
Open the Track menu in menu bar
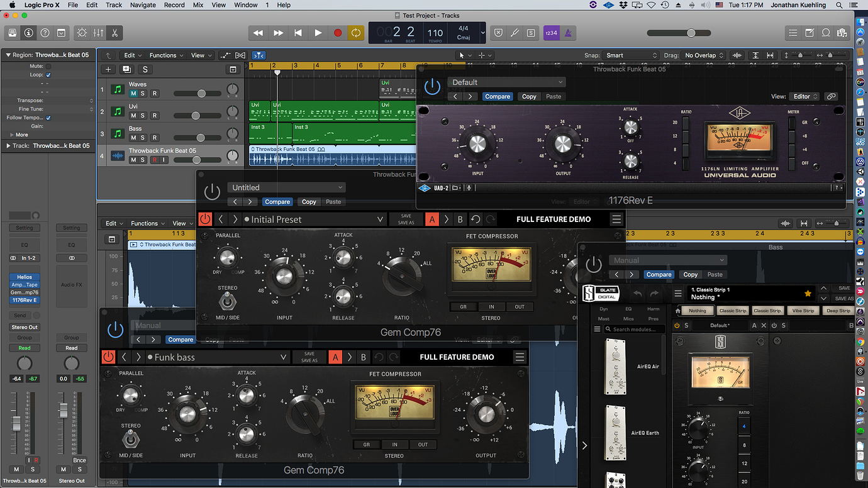click(x=114, y=5)
